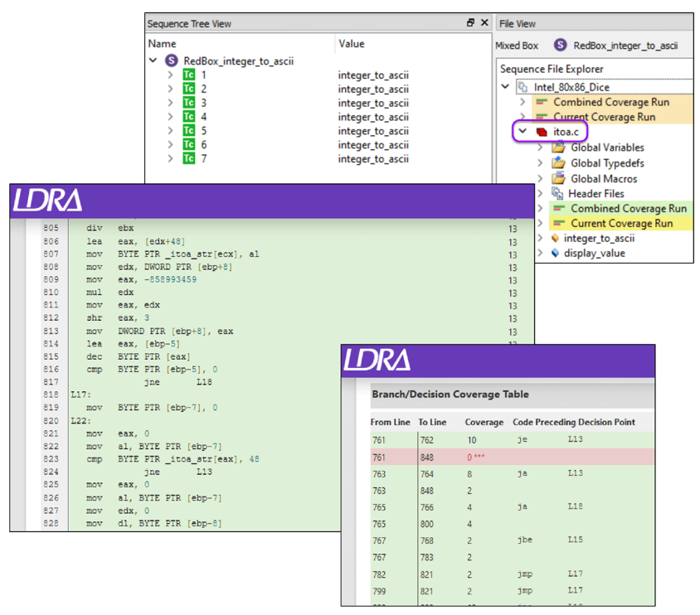This screenshot has width=700, height=615.
Task: Click the To Line column header
Action: pyautogui.click(x=432, y=422)
